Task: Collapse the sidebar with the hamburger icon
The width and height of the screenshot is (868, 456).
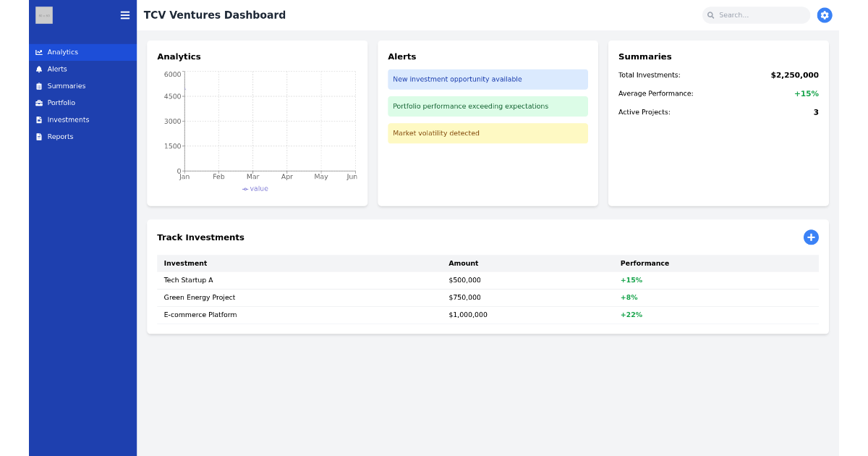Action: coord(125,15)
